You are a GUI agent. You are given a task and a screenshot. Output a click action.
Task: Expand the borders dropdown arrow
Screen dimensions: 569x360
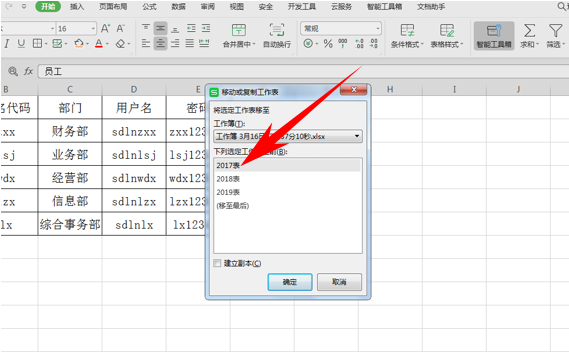coord(46,44)
